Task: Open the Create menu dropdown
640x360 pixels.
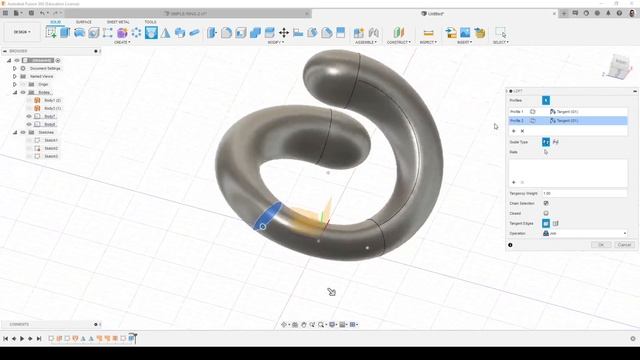Action: (122, 42)
